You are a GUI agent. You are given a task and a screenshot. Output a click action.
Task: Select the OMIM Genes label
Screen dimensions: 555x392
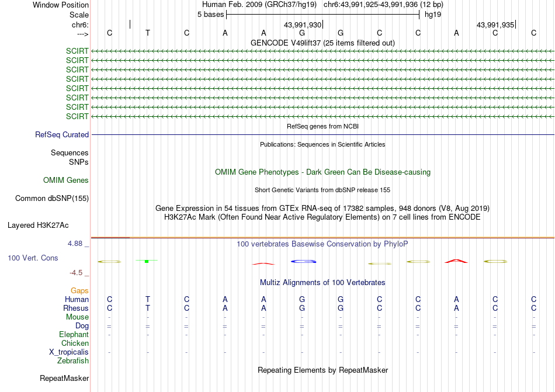(66, 180)
